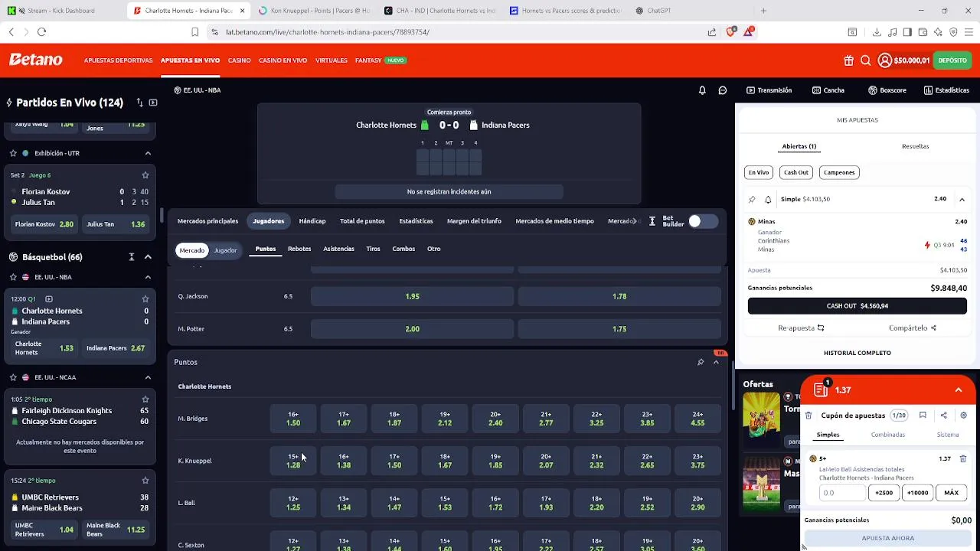Click Historial Completo link

pyautogui.click(x=857, y=353)
